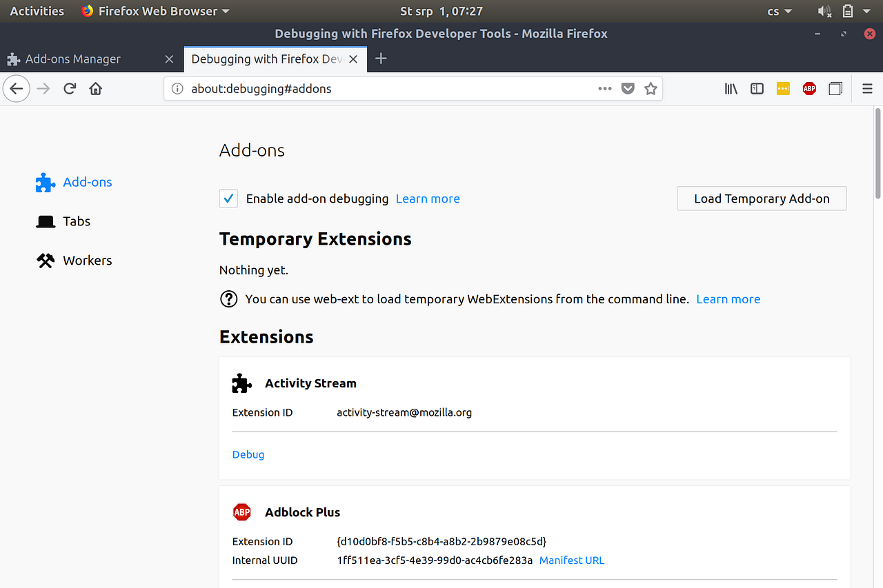Save page to Pocket icon
The height and width of the screenshot is (588, 883).
[x=628, y=89]
